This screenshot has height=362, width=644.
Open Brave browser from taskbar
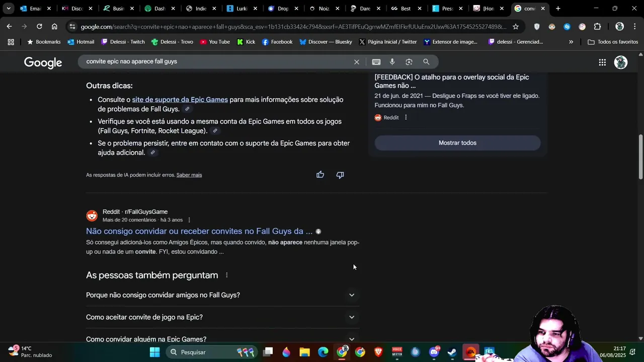378,352
